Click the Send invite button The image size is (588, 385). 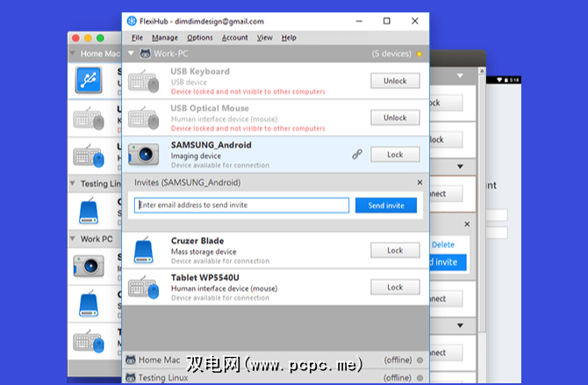[x=386, y=205]
